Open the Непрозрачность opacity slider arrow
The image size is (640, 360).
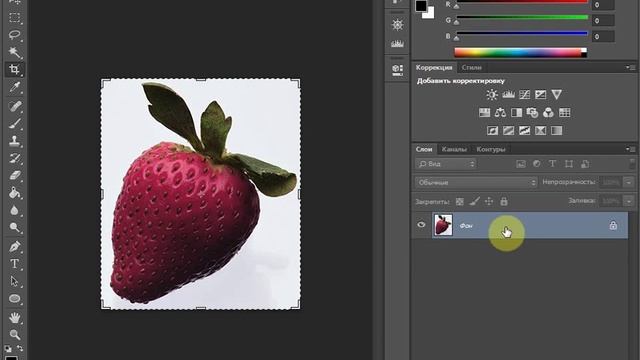pyautogui.click(x=629, y=182)
